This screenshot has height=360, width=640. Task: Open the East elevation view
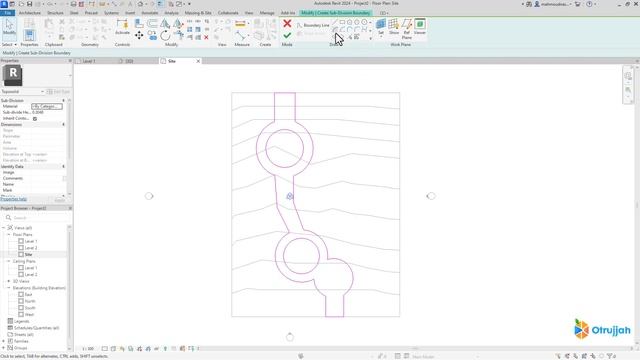point(28,295)
